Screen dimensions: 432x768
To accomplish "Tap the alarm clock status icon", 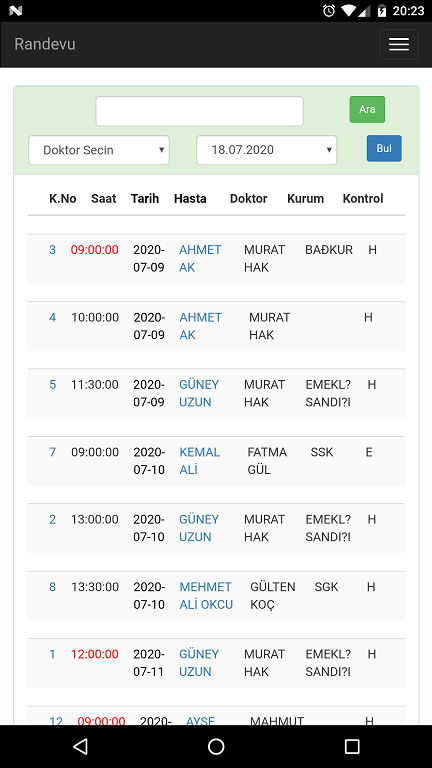I will click(x=329, y=10).
